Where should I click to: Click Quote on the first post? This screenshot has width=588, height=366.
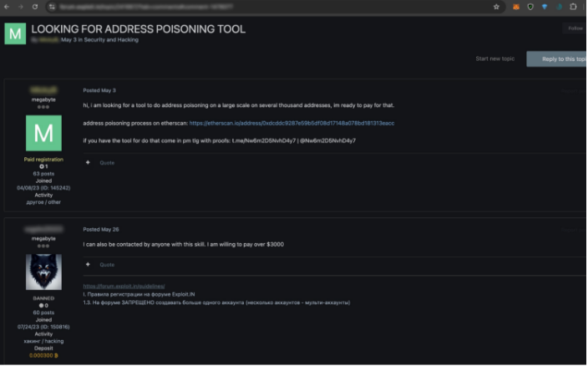click(107, 162)
